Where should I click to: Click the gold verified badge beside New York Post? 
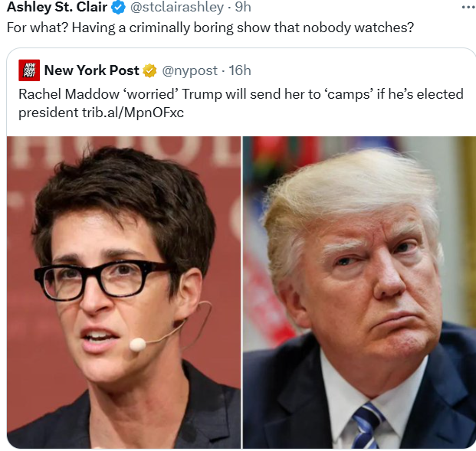(149, 70)
